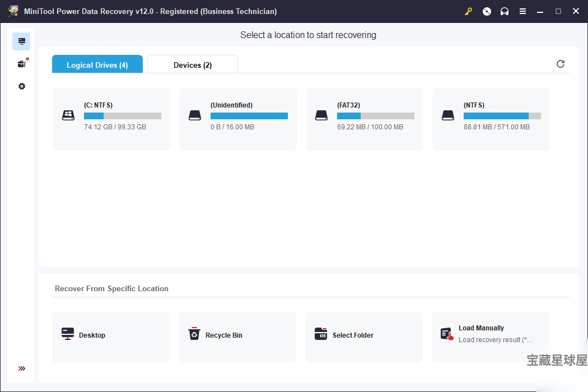Click the Load Manually icon
The image size is (588, 392).
[447, 334]
